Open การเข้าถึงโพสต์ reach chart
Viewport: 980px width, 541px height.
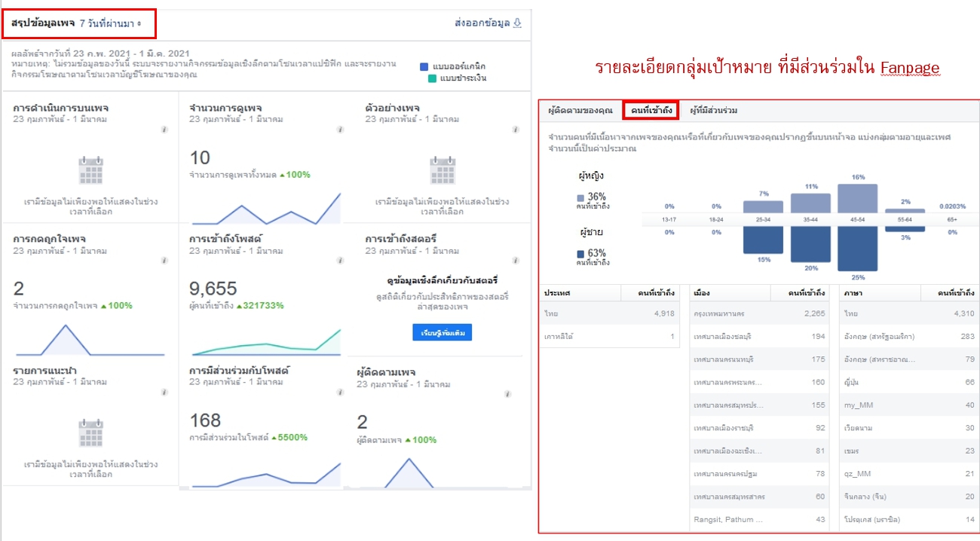click(265, 342)
